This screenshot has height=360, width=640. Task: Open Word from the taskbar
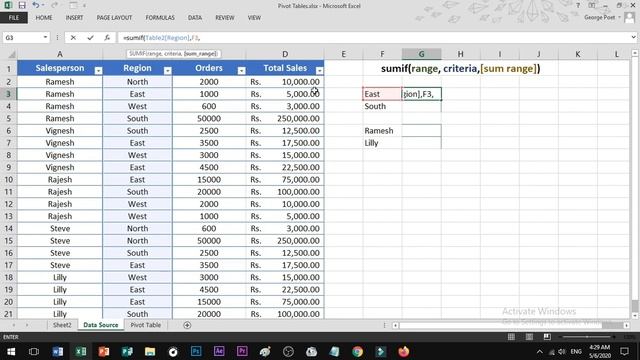coord(58,351)
